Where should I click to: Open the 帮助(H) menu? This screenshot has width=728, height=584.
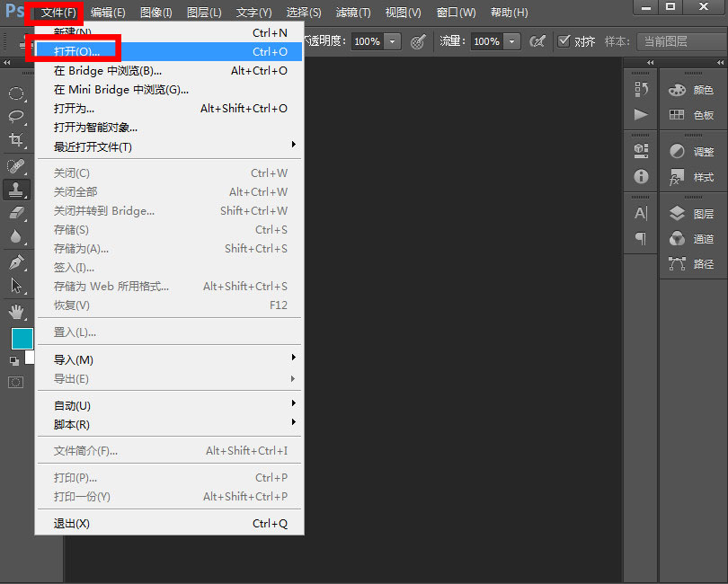(509, 13)
